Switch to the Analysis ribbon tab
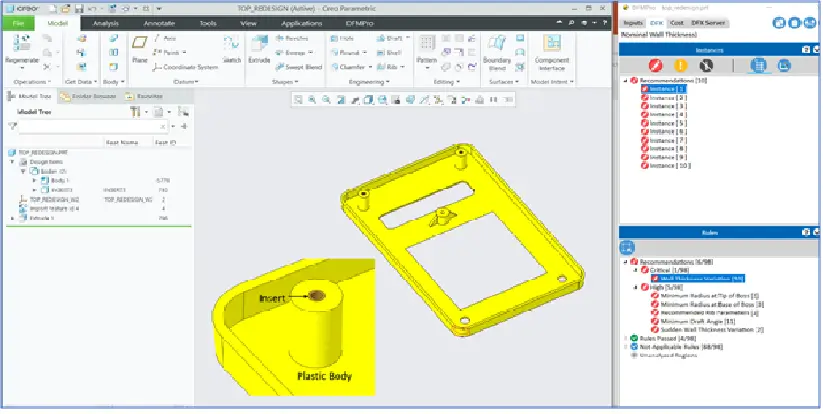The width and height of the screenshot is (823, 414). [107, 23]
